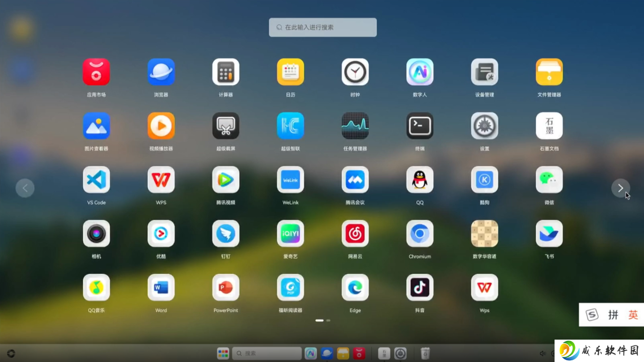Viewport: 644px width, 362px height.
Task: Open 石墨文档 in the app grid
Action: [549, 126]
